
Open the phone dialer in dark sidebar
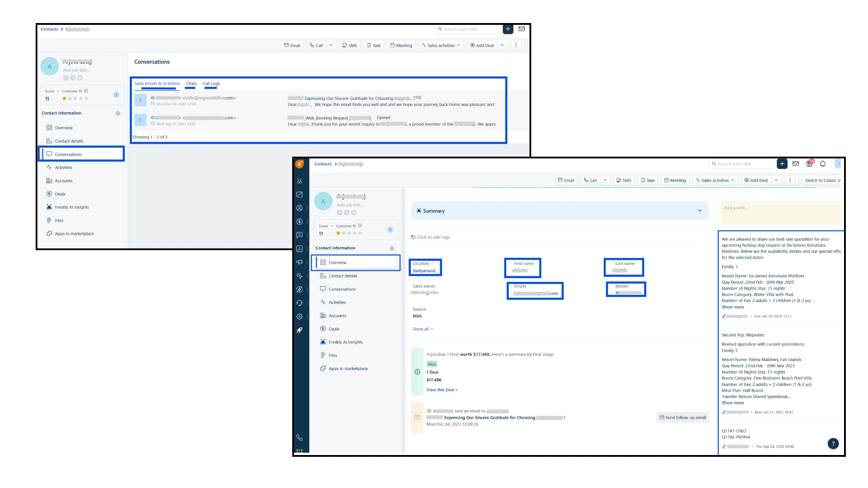coord(299,437)
